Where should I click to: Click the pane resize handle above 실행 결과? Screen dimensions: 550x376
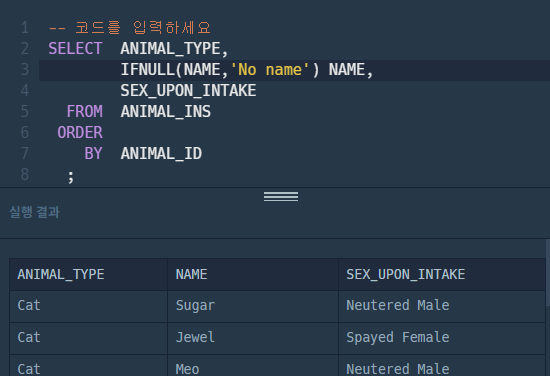[281, 196]
